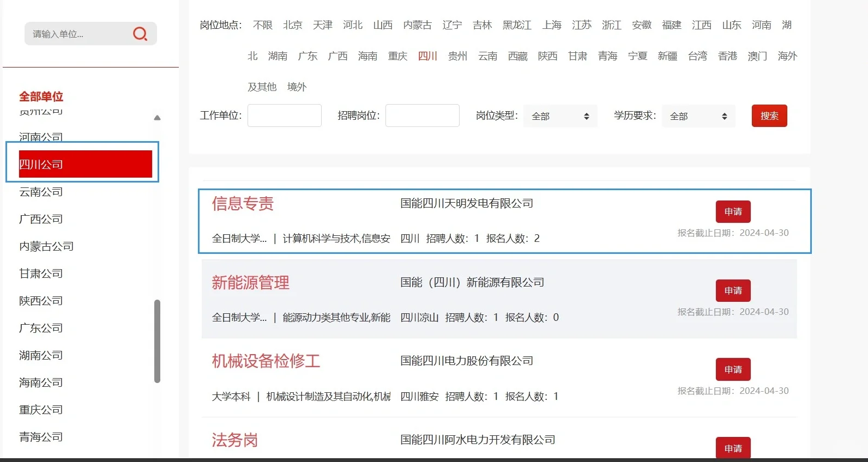Image resolution: width=868 pixels, height=462 pixels.
Task: Select 河南公司 in the unit list
Action: (41, 137)
